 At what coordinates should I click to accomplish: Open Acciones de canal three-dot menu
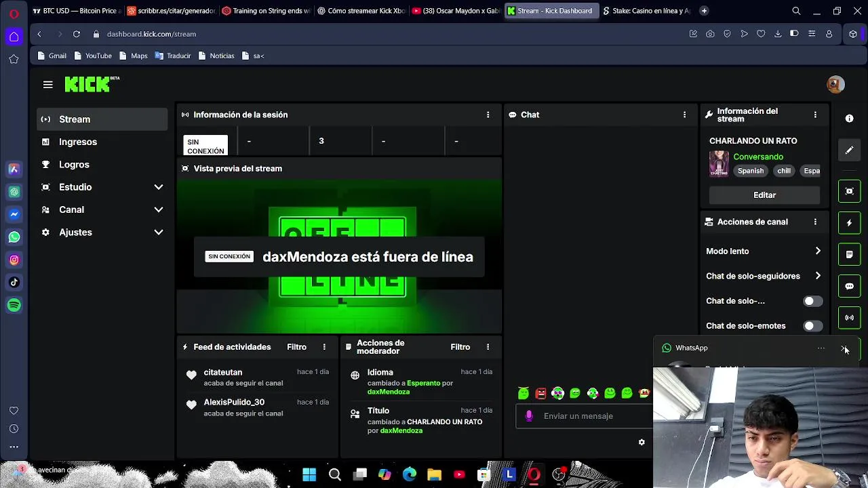815,222
